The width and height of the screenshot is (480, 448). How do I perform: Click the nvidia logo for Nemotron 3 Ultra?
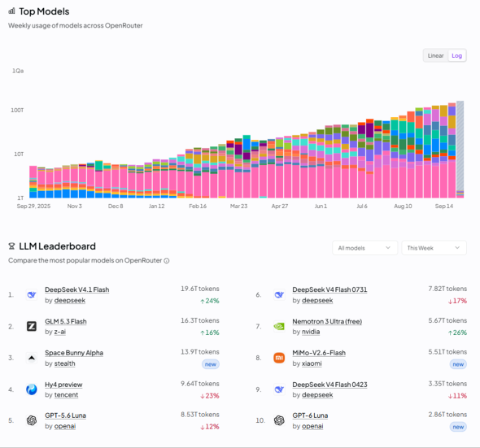point(279,326)
